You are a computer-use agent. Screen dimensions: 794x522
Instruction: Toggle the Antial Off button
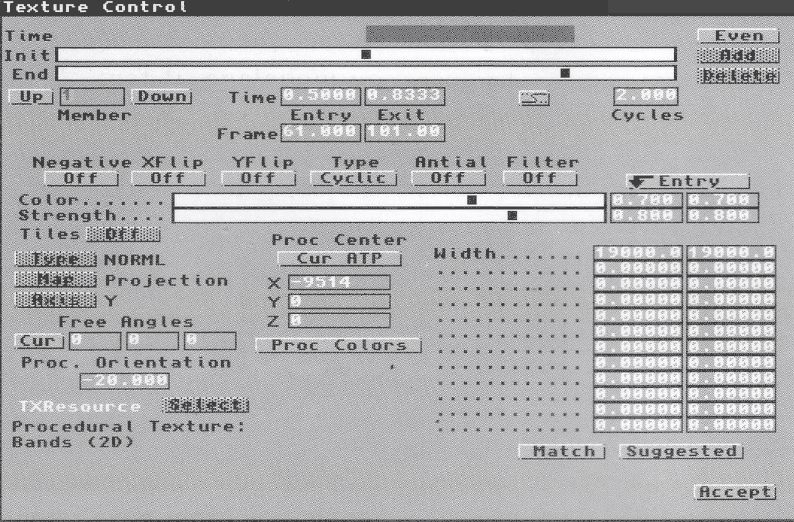[x=448, y=178]
